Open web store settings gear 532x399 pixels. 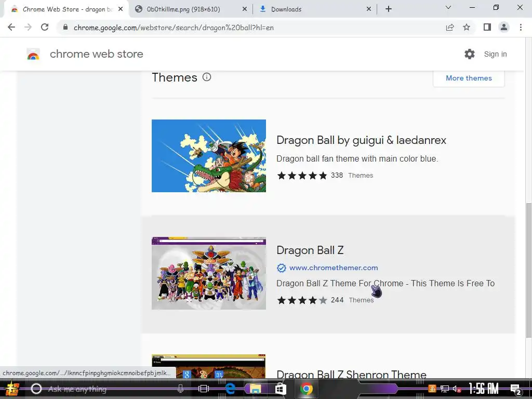tap(470, 54)
